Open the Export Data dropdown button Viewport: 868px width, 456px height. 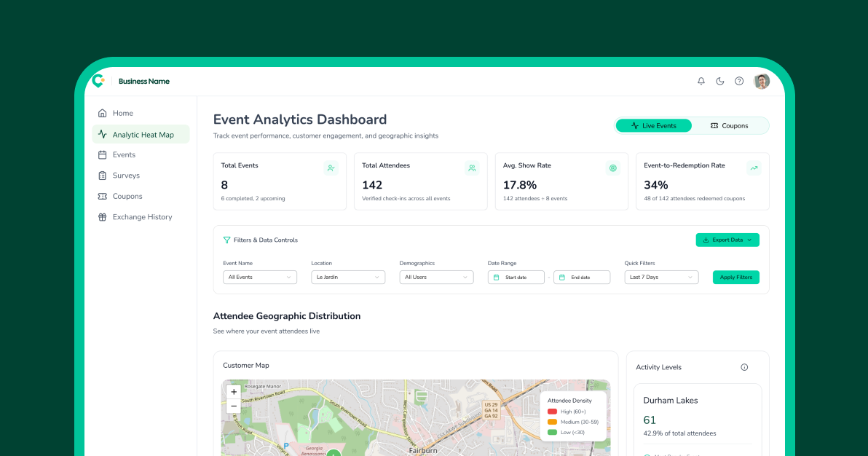tap(727, 240)
